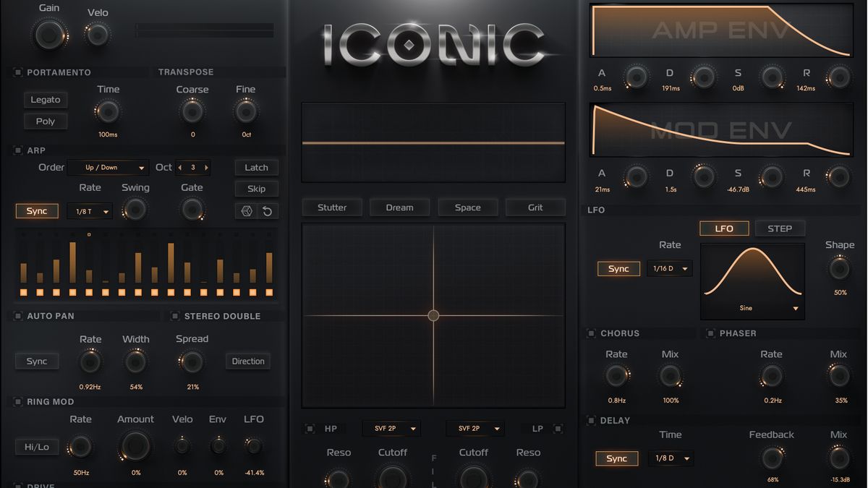Viewport: 868px width, 488px height.
Task: Open the LFO Rate 1/16 D dropdown
Action: coord(669,268)
